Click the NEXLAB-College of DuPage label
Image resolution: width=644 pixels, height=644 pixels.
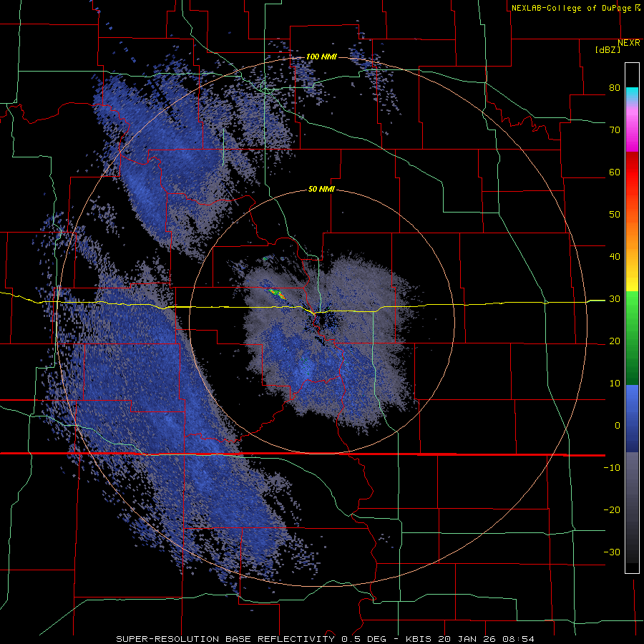[x=575, y=8]
